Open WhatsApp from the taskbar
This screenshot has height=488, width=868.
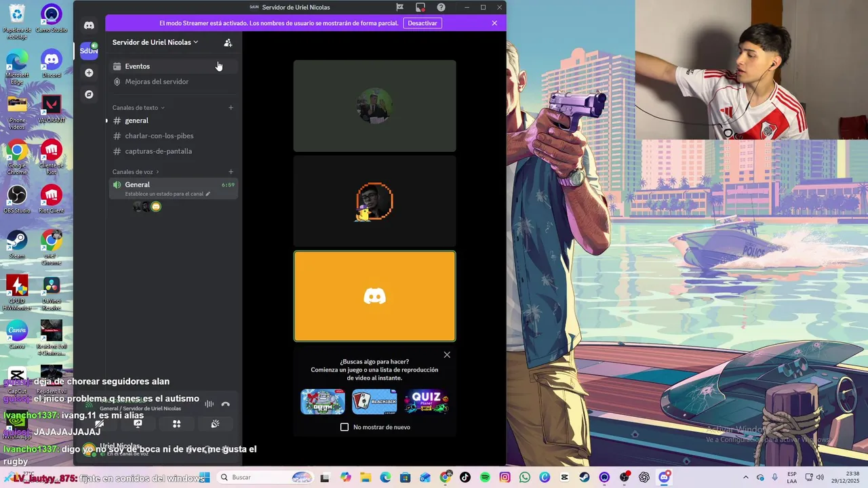click(525, 477)
